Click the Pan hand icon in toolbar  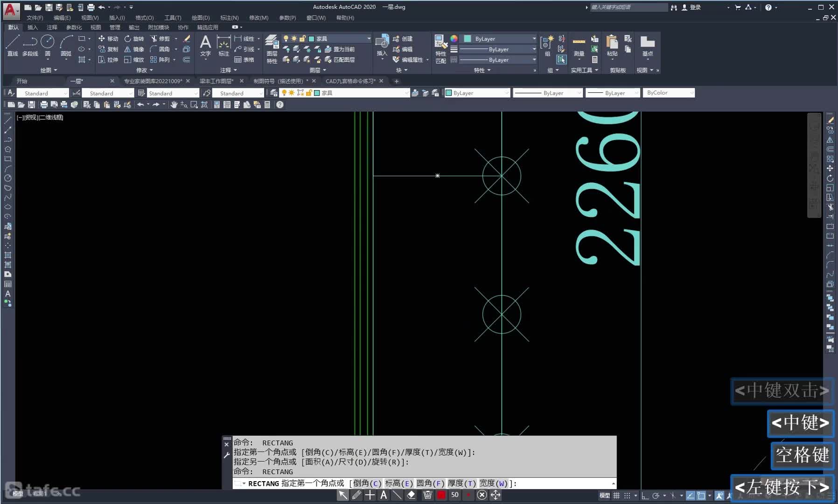pos(174,105)
